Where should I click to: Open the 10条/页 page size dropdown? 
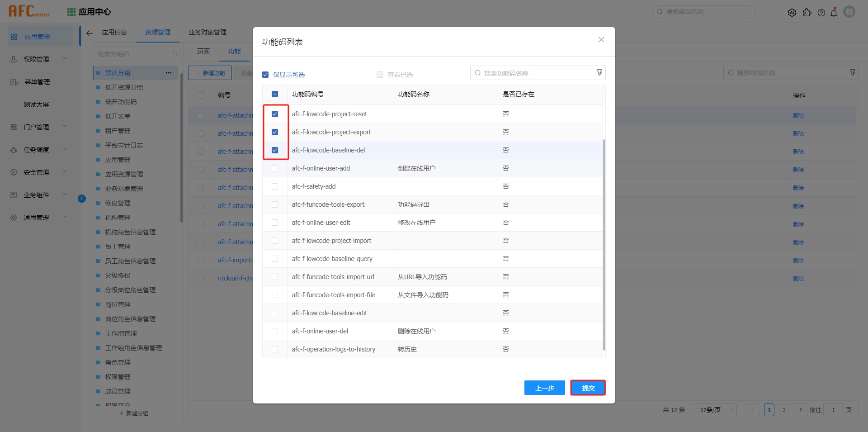coord(714,410)
